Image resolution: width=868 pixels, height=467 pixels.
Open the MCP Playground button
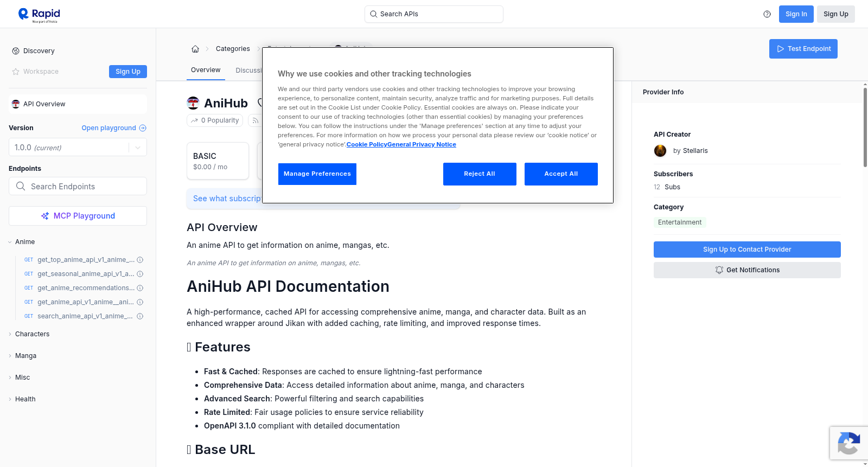coord(78,216)
